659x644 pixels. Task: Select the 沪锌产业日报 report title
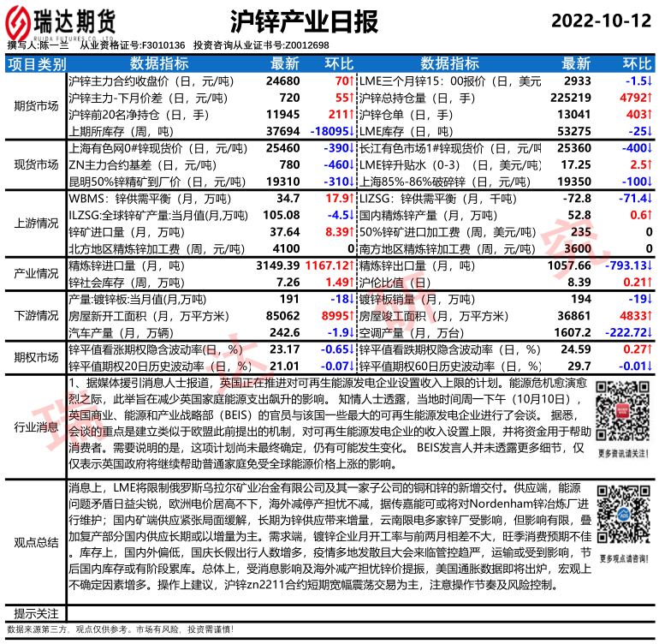(x=304, y=21)
